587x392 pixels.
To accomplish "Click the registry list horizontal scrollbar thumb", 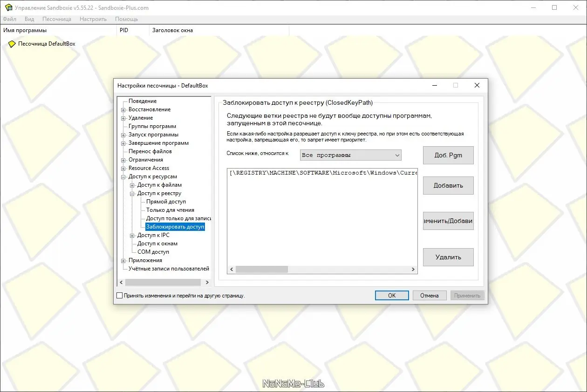I will coord(262,269).
